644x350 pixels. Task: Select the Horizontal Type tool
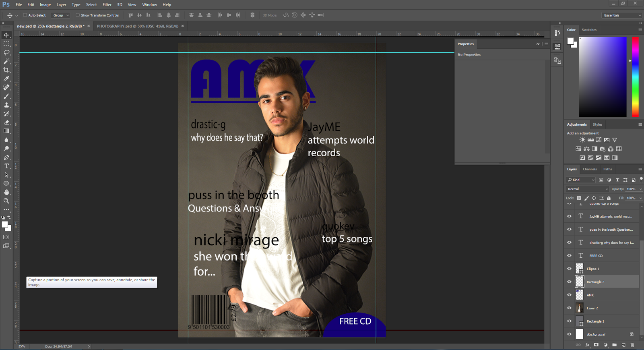click(6, 166)
